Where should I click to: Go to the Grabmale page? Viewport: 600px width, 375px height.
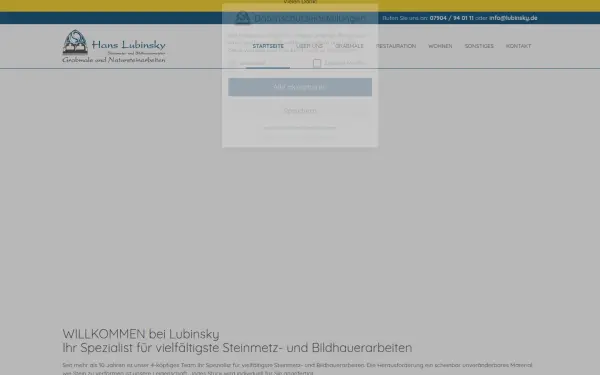(x=349, y=46)
